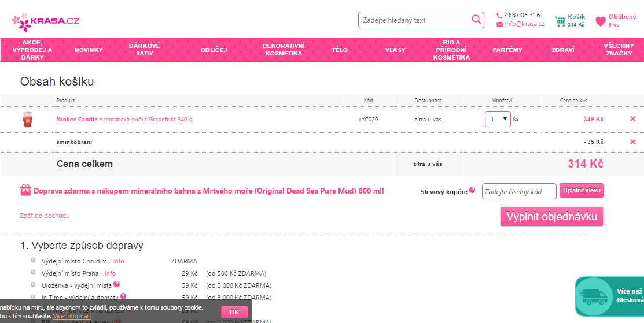Open the quantity dropdown for Yankee Candle
This screenshot has height=323, width=644.
(498, 119)
